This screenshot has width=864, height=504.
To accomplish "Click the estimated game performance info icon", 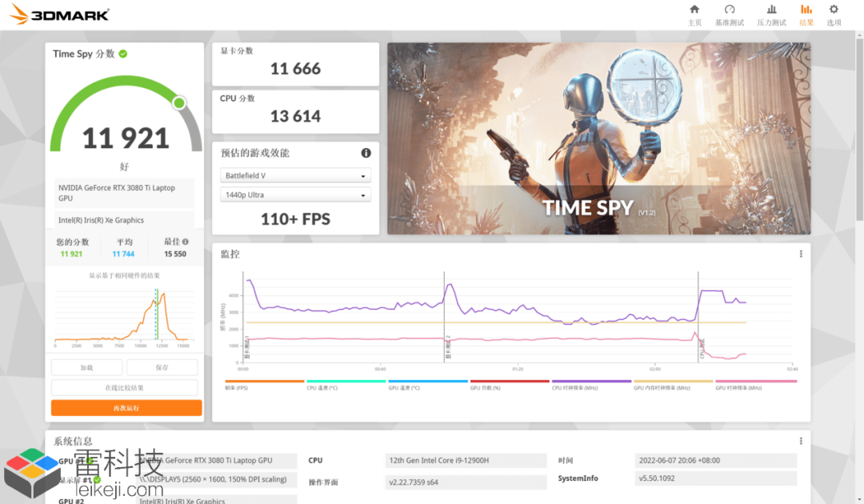I will pyautogui.click(x=366, y=153).
